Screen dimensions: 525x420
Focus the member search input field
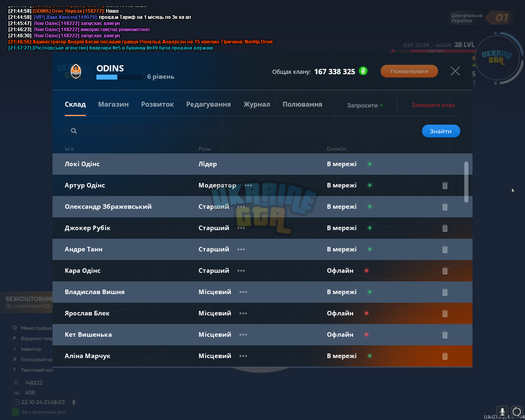(242, 131)
